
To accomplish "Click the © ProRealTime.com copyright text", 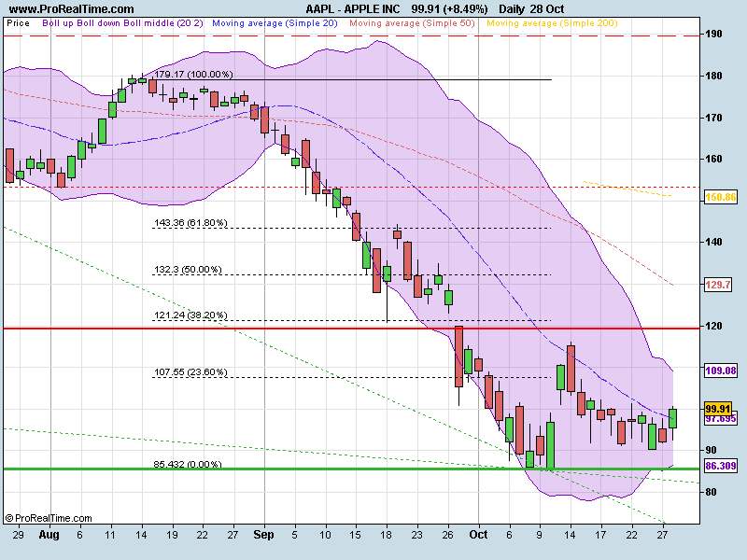I will point(49,518).
